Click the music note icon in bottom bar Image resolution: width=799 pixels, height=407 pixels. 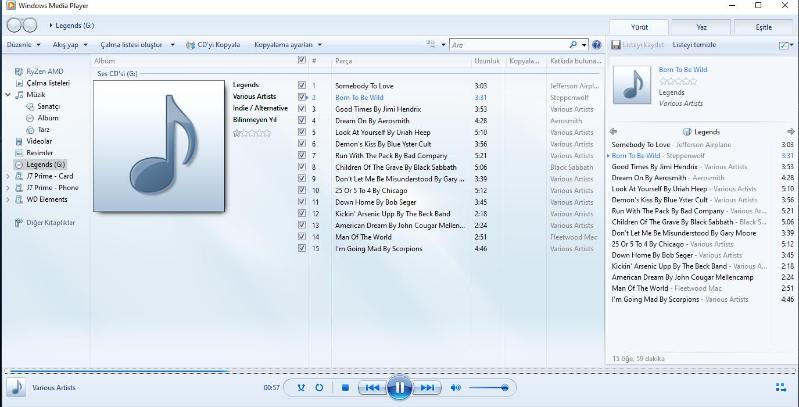16,387
